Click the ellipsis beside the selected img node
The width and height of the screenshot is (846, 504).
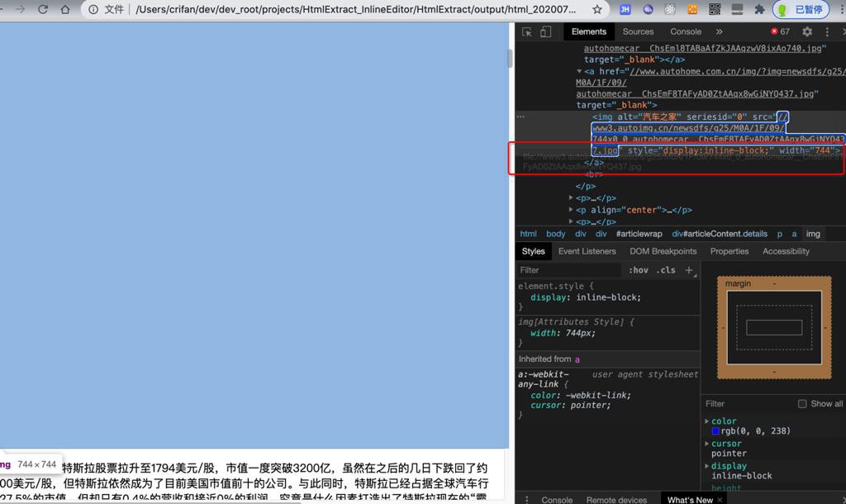click(x=520, y=116)
